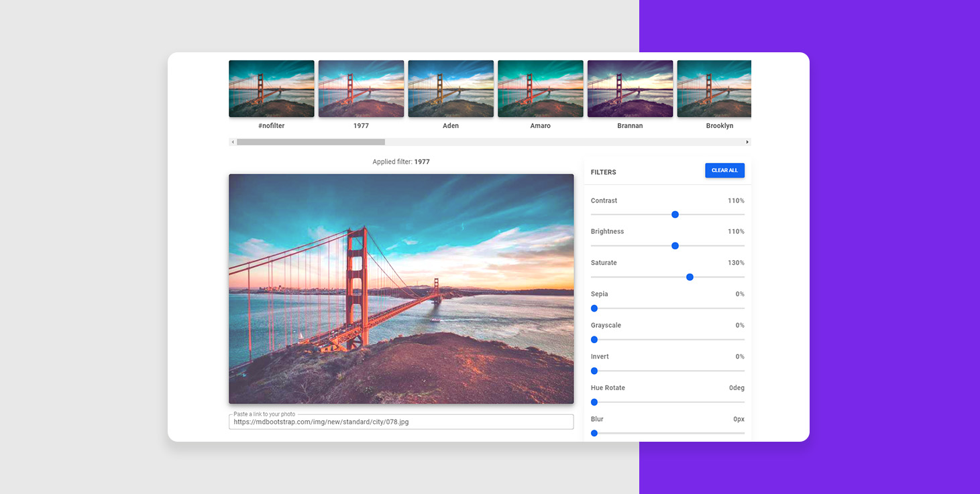Screen dimensions: 980x494
Task: Click the Brightness slider handle
Action: tap(675, 246)
